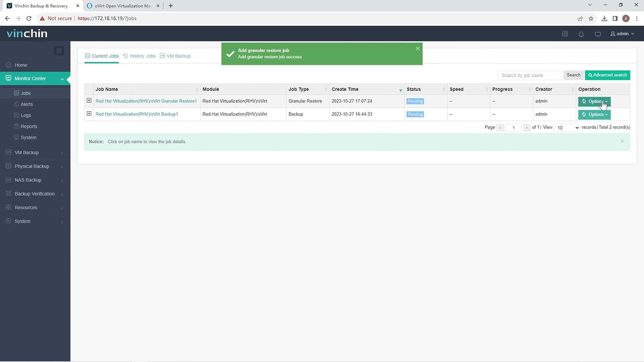
Task: Switch to oVirt Open Virtualization browser tab
Action: [123, 6]
